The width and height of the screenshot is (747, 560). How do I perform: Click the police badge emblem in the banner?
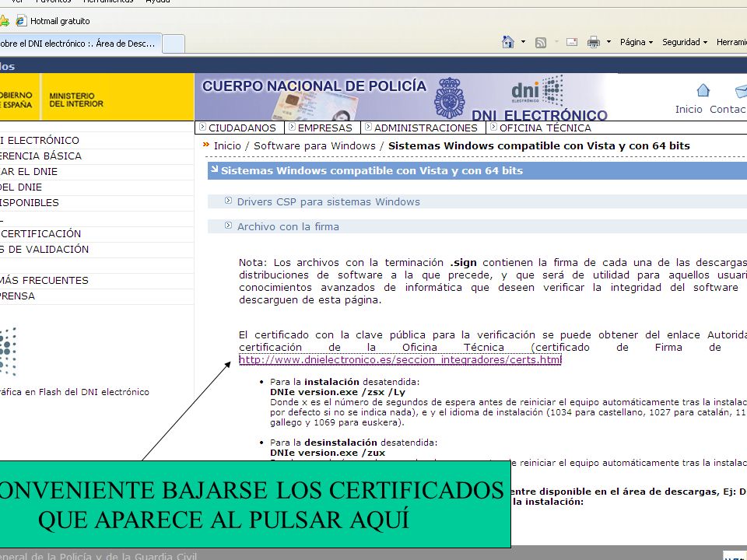(449, 98)
